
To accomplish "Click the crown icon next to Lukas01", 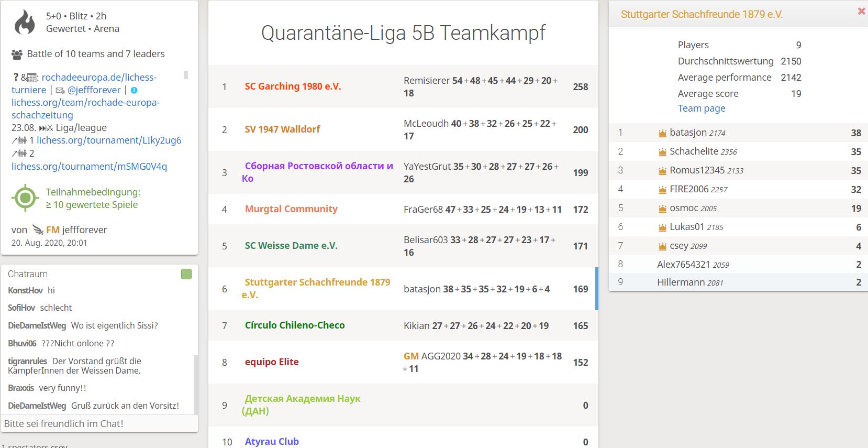I will [662, 227].
